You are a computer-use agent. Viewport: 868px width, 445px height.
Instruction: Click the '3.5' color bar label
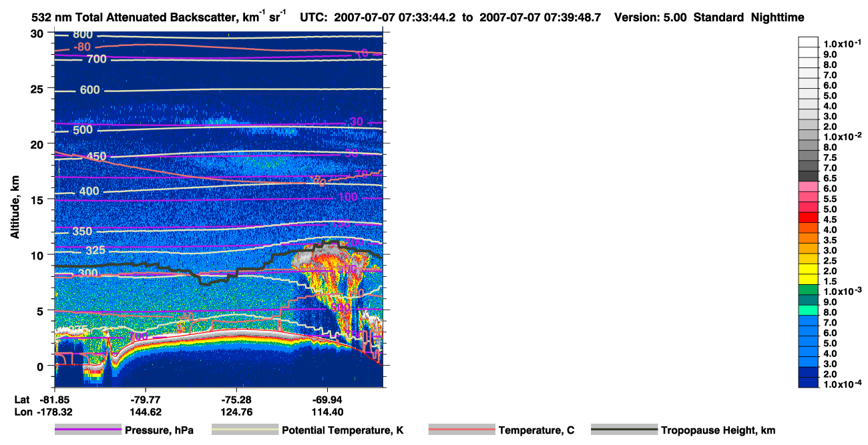tap(831, 240)
